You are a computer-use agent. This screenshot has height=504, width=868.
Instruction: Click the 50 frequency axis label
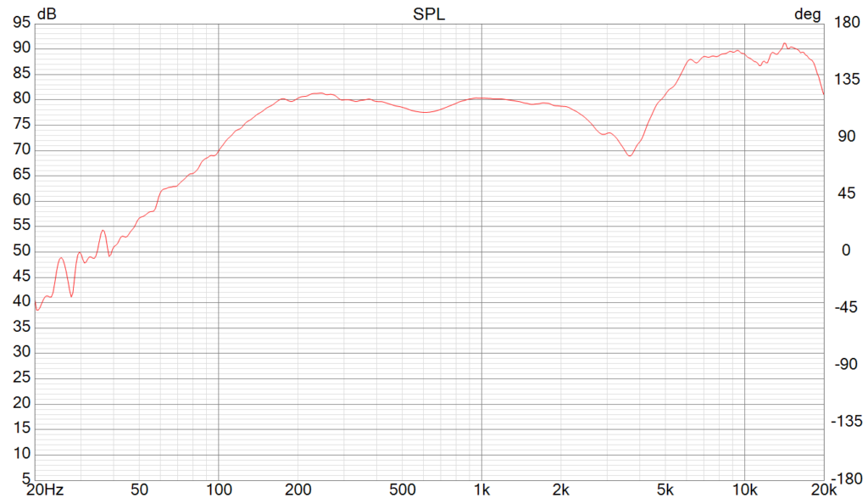click(140, 490)
